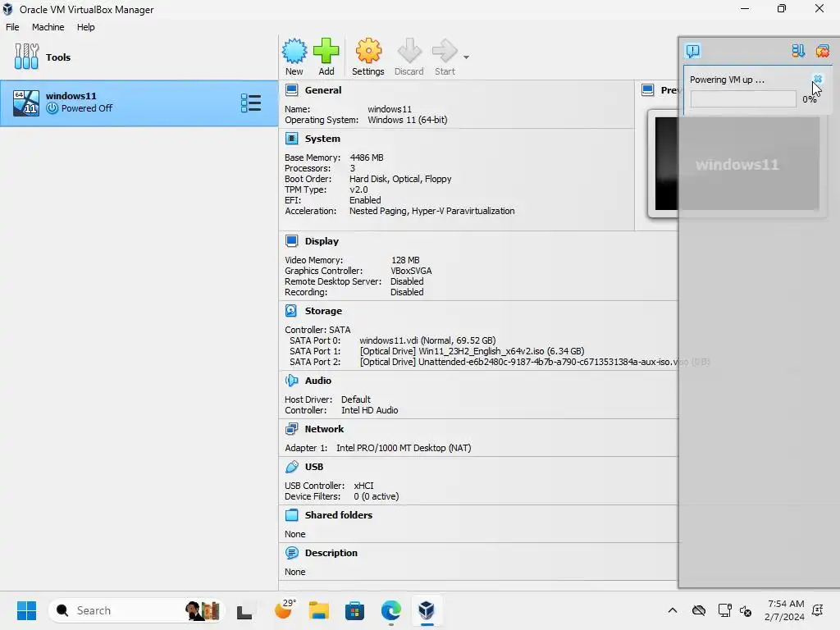Click the keep finished progresses icon

[798, 51]
